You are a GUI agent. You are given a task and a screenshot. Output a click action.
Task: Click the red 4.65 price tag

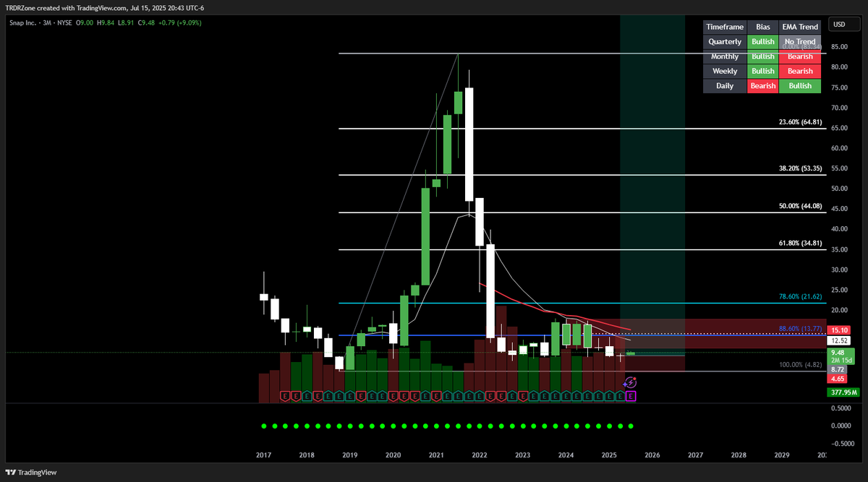pyautogui.click(x=838, y=379)
